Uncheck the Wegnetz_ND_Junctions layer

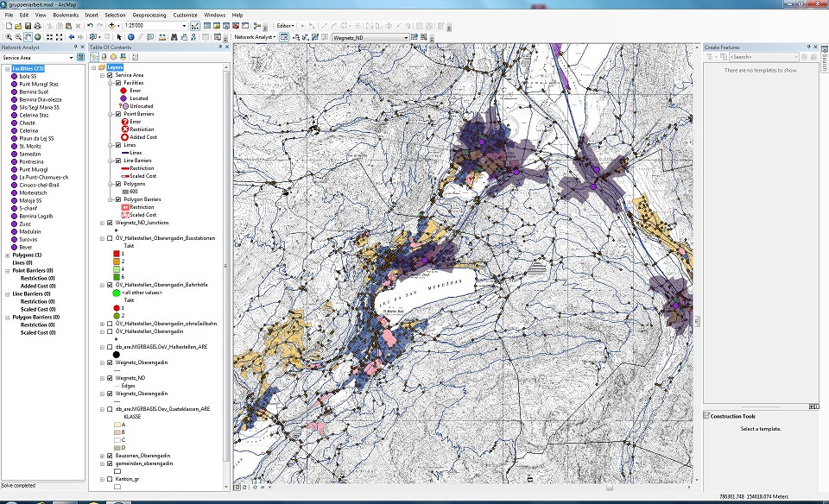click(110, 223)
